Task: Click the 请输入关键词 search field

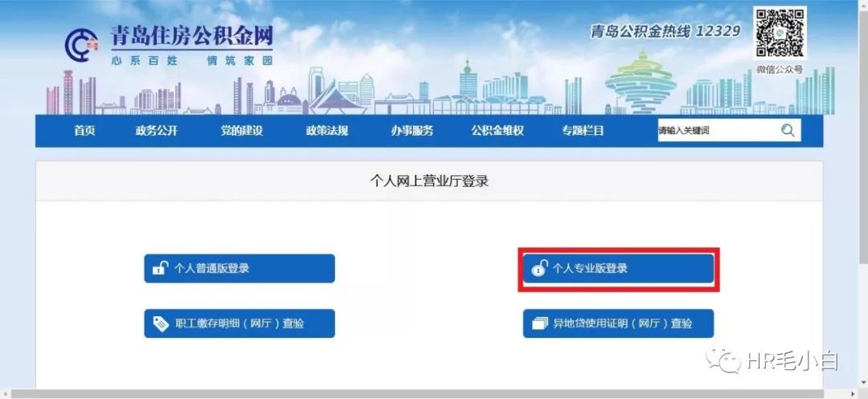Action: click(719, 131)
